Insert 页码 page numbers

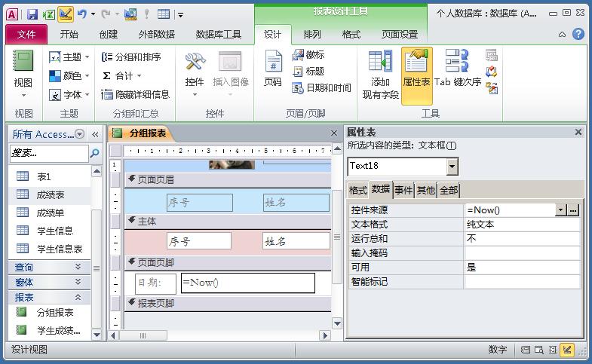[x=272, y=69]
